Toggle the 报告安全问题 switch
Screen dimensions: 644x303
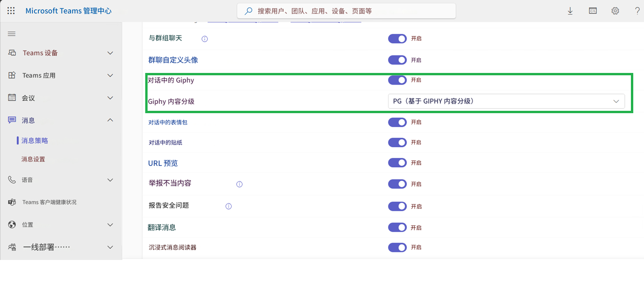tap(397, 206)
